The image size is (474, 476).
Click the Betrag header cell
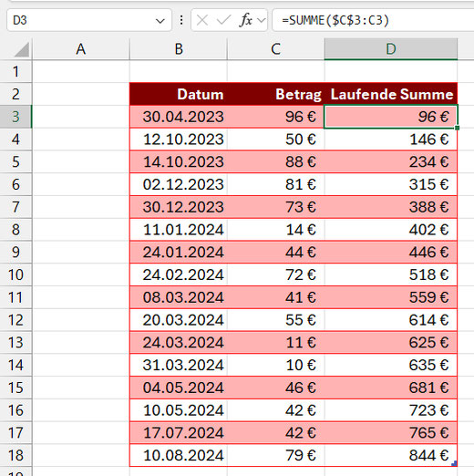(x=275, y=94)
